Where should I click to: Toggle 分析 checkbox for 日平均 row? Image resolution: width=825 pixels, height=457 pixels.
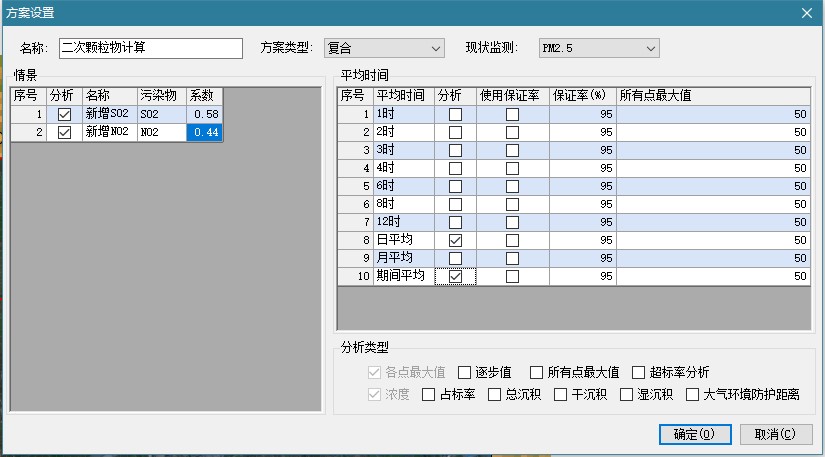455,241
